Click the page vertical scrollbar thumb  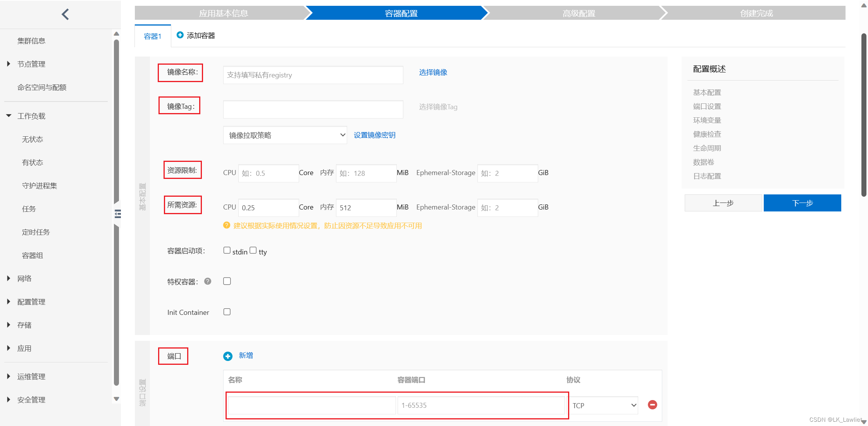pos(864,115)
